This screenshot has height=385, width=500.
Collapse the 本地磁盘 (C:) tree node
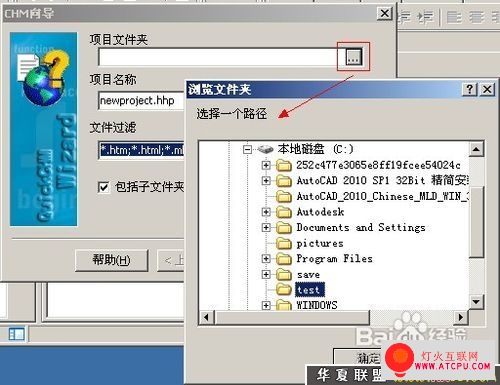(x=247, y=149)
